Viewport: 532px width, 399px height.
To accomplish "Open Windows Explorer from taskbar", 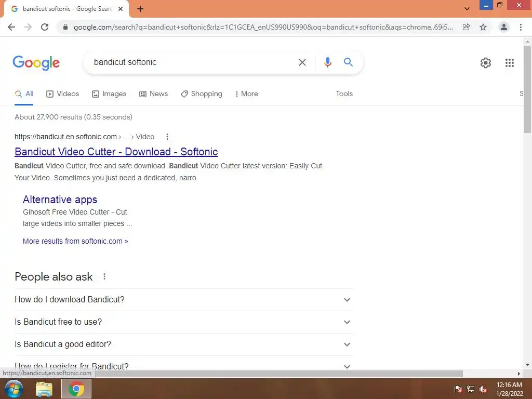I will pyautogui.click(x=44, y=389).
